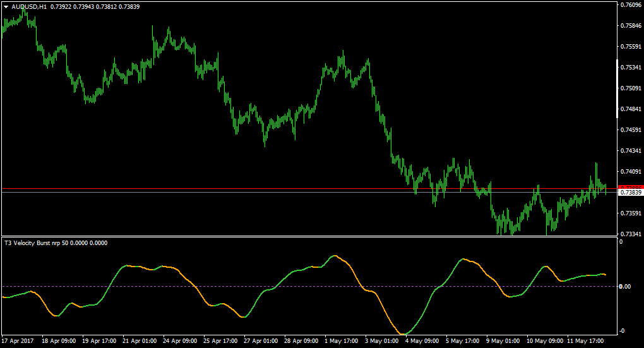Screen dimensions: 644x348
Task: Click the 0.74091 price scale label
Action: (631, 171)
